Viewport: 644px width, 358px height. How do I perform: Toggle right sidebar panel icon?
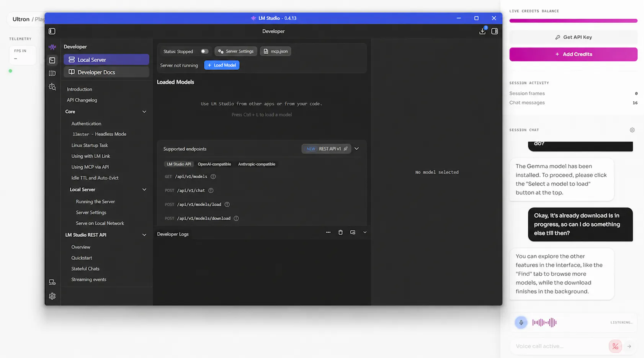(495, 31)
